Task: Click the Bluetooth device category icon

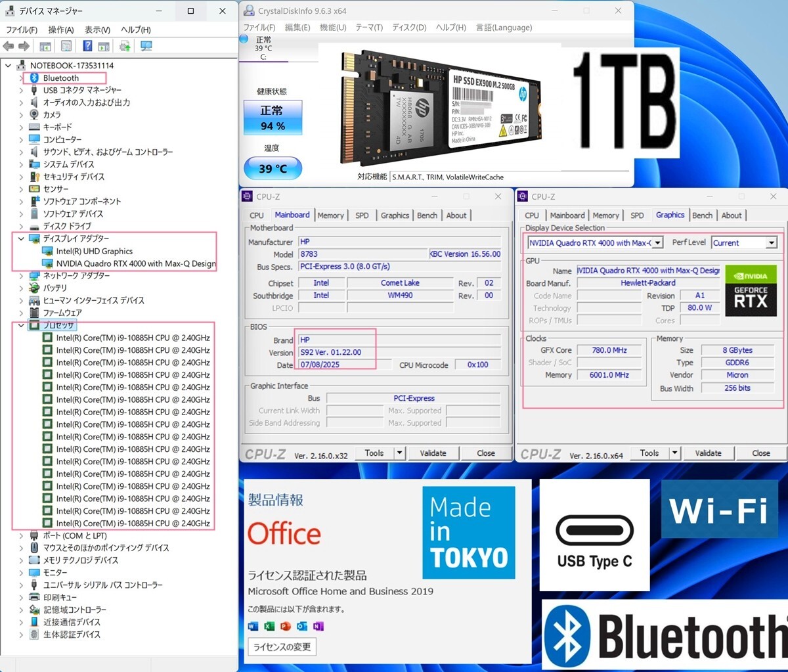Action: (x=35, y=78)
